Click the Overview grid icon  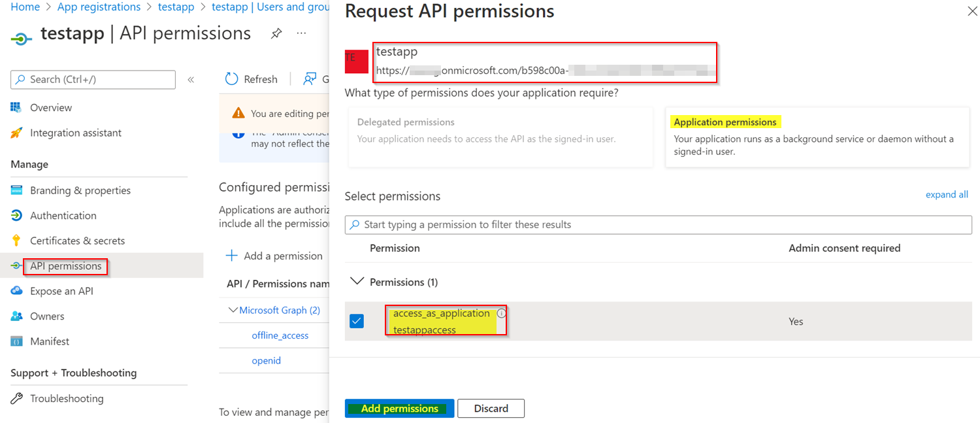pyautogui.click(x=17, y=107)
